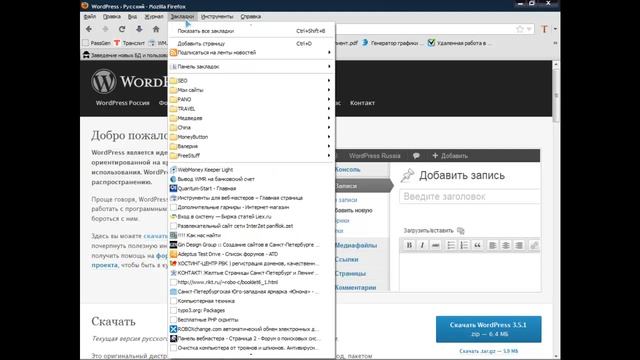Viewport: 640px width, 360px height.
Task: Select Показать все закладки menu entry
Action: click(251, 31)
